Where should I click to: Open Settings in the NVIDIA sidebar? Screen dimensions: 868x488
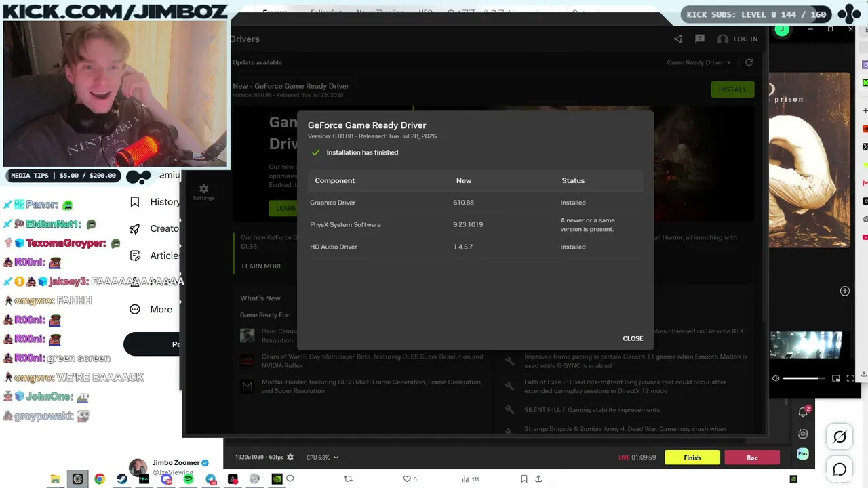(203, 192)
